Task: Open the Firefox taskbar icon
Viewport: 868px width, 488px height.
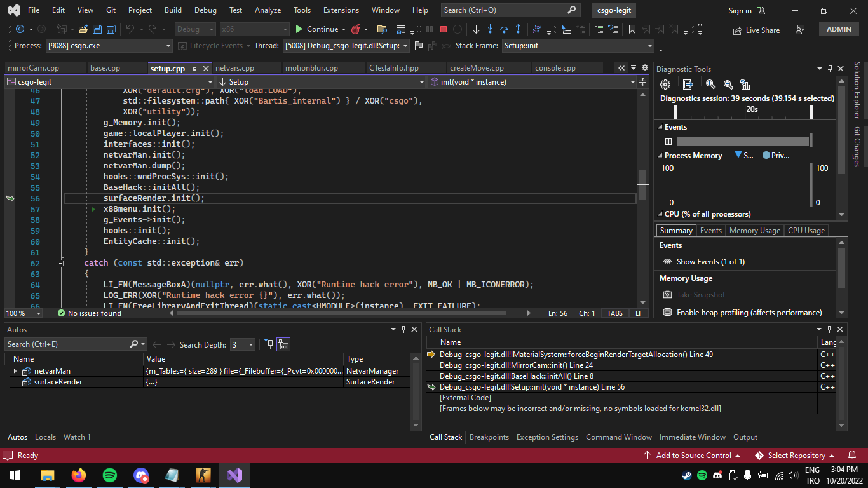Action: [79, 475]
